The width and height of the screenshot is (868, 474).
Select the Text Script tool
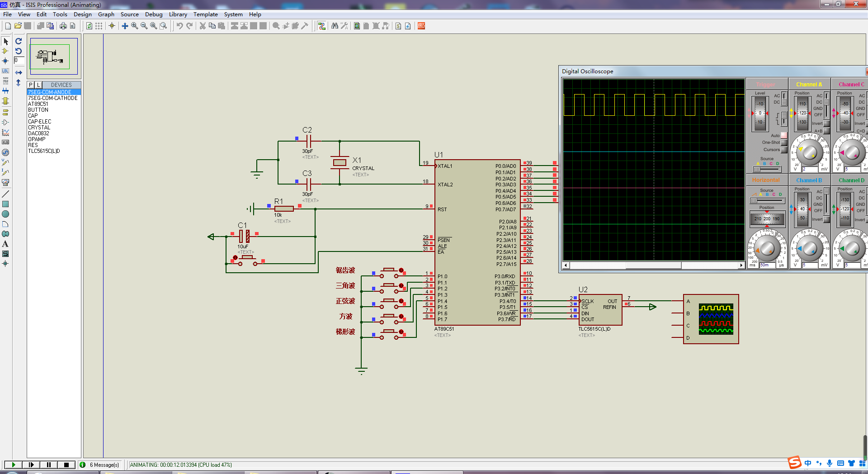(x=5, y=81)
